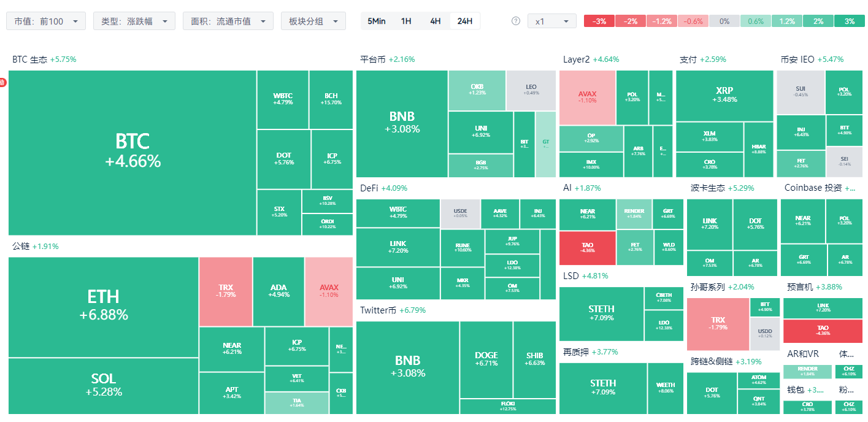The height and width of the screenshot is (422, 868).
Task: Select the DOGE +6.71% tile
Action: [x=486, y=359]
